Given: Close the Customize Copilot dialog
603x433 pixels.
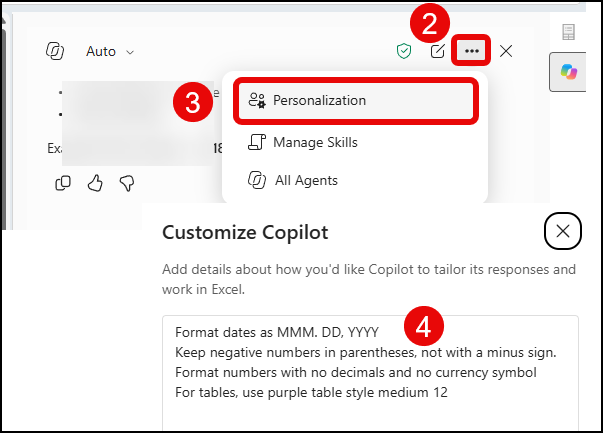Looking at the screenshot, I should click(563, 231).
